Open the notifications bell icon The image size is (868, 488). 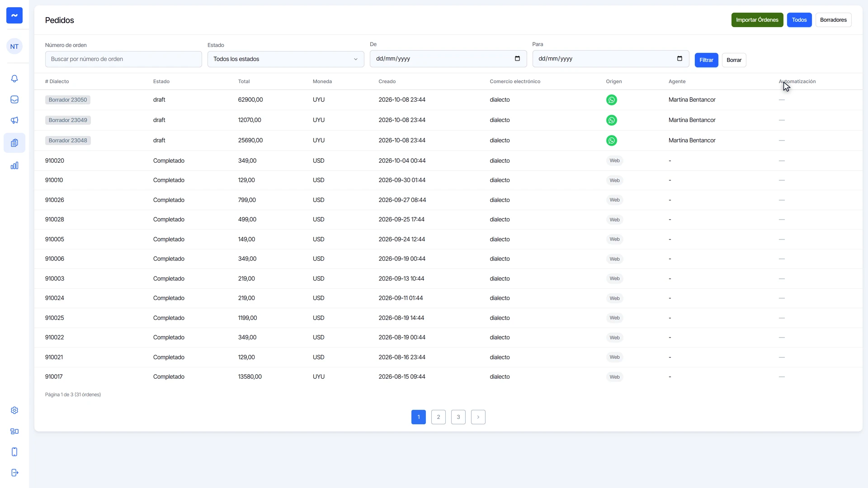(14, 79)
